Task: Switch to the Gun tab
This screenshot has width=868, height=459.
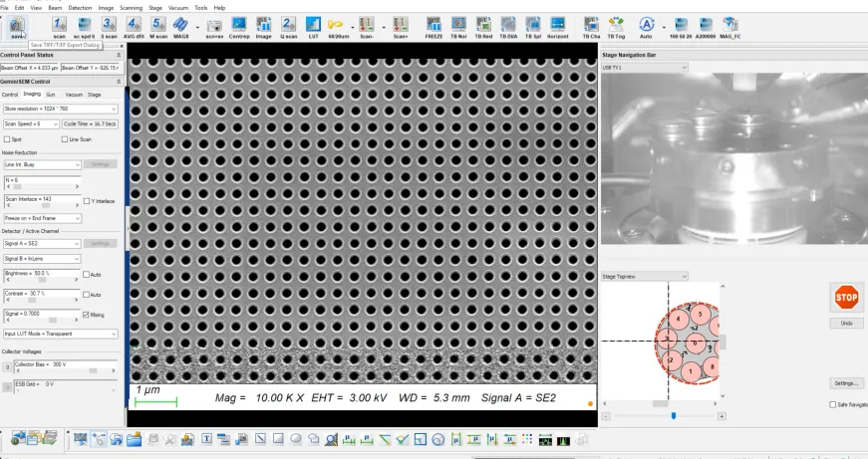Action: click(x=51, y=95)
